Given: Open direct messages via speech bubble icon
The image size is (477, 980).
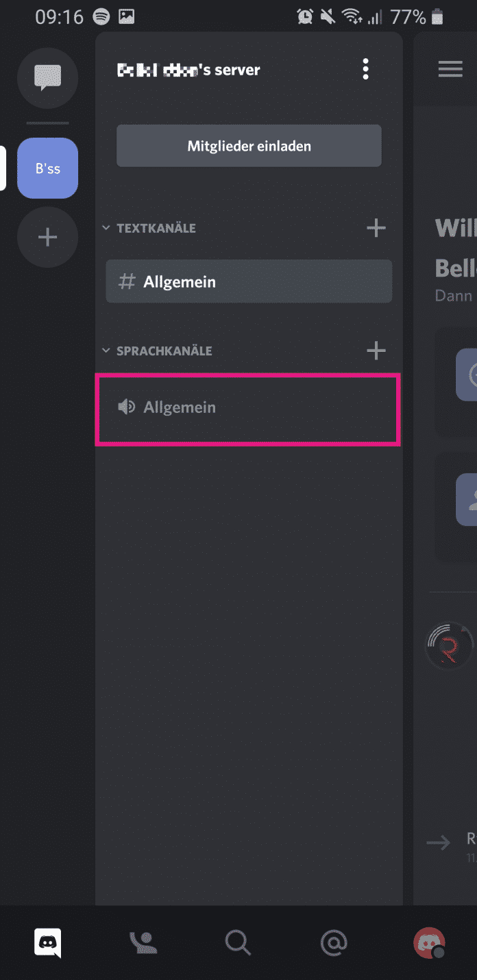Looking at the screenshot, I should click(47, 77).
